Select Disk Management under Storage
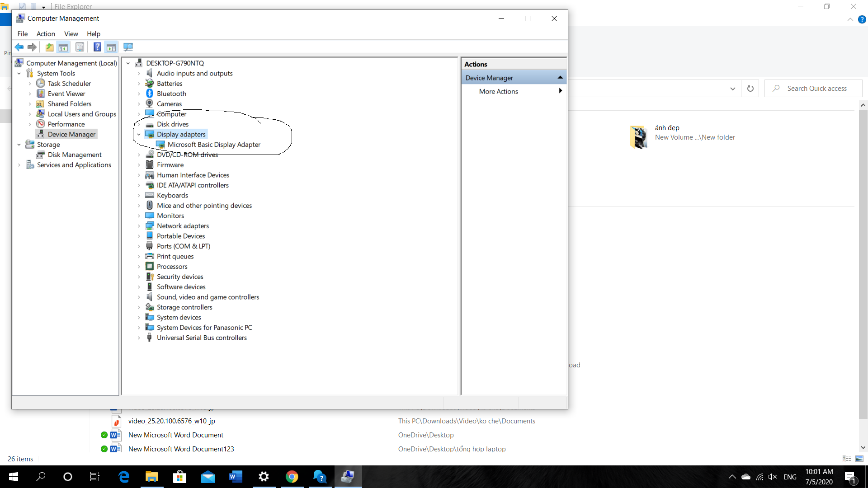 click(x=75, y=155)
